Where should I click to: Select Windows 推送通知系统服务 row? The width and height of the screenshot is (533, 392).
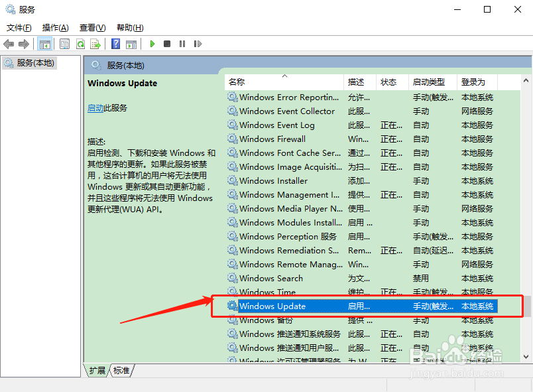pyautogui.click(x=362, y=334)
